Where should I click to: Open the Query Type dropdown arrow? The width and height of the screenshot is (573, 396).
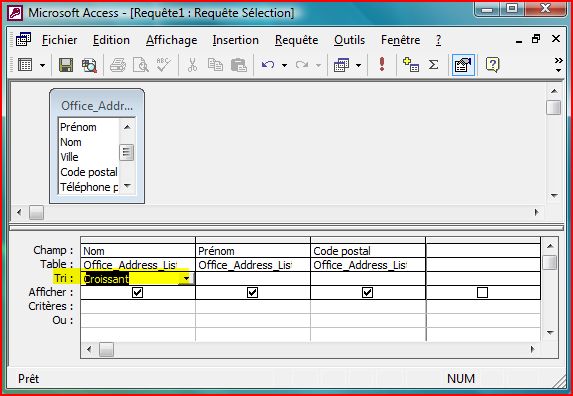(x=358, y=65)
